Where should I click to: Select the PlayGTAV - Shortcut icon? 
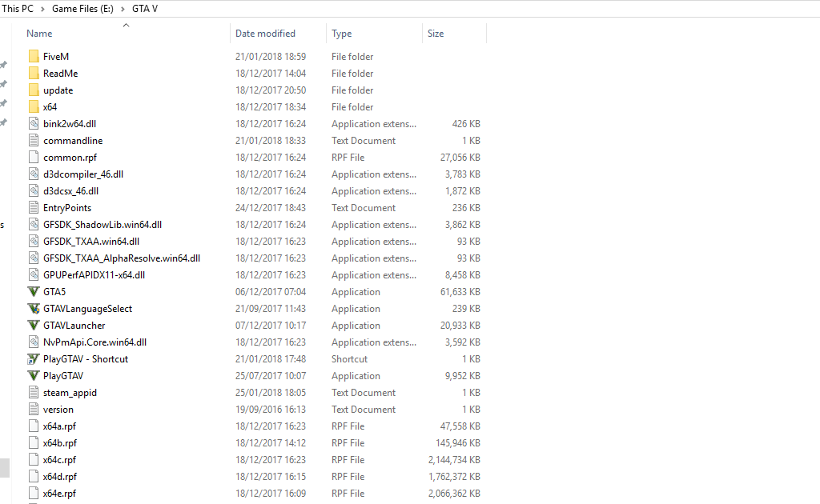point(34,359)
